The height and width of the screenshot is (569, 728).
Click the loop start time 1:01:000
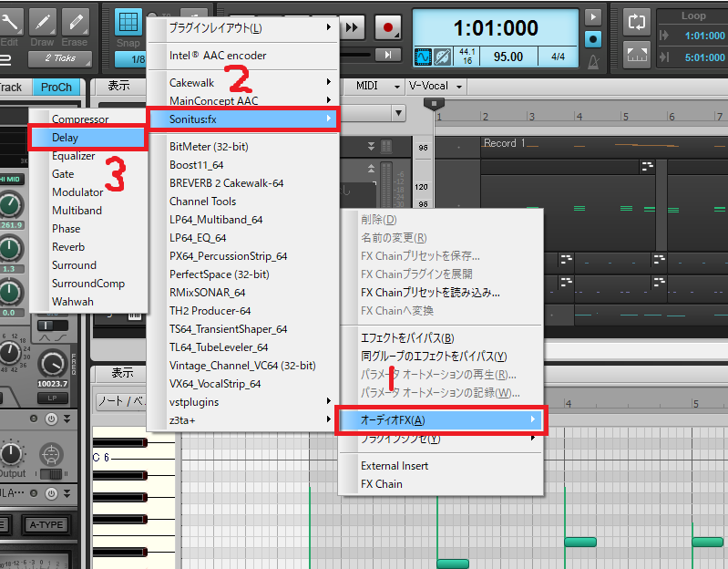pyautogui.click(x=704, y=36)
